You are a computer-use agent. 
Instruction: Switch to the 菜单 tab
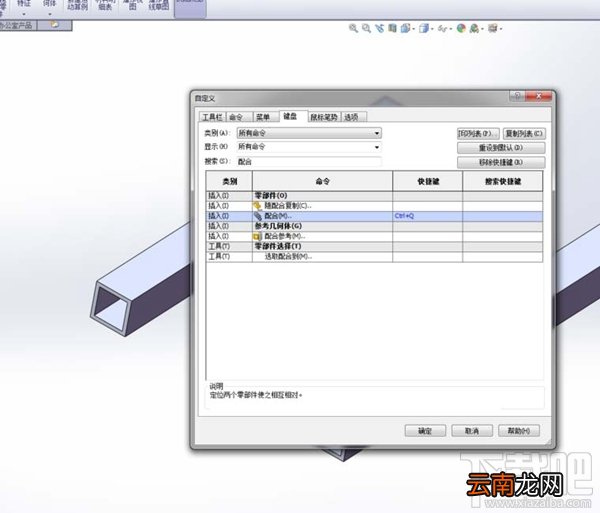[x=266, y=117]
